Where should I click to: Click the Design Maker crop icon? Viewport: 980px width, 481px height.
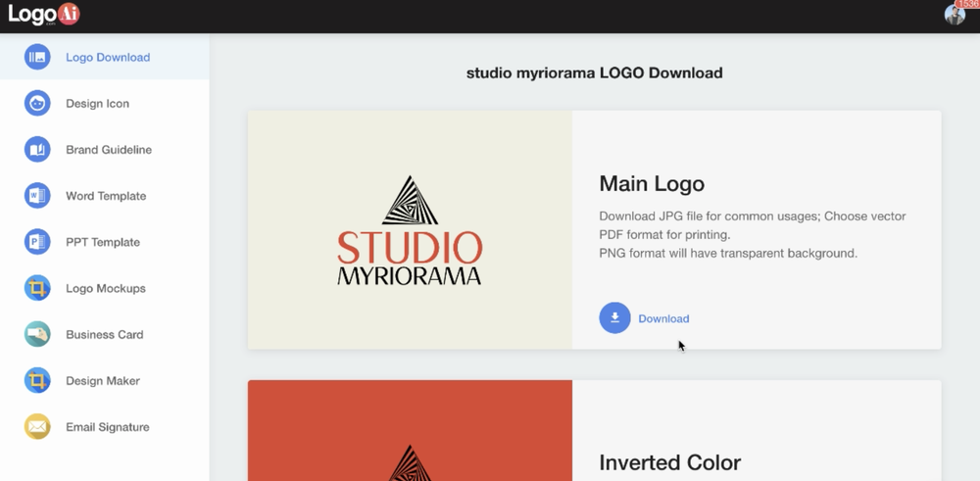pos(37,380)
